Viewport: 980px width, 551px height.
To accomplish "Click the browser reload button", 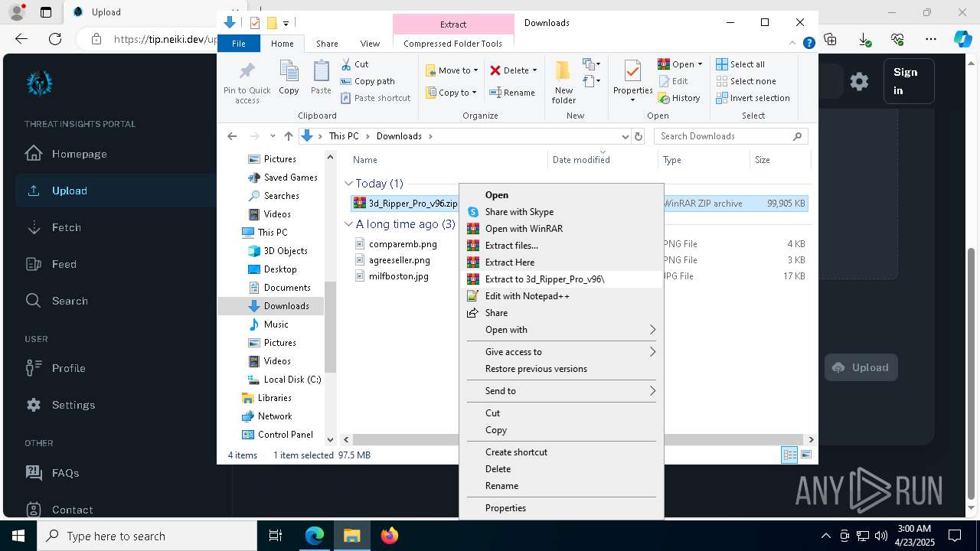I will coord(55,39).
